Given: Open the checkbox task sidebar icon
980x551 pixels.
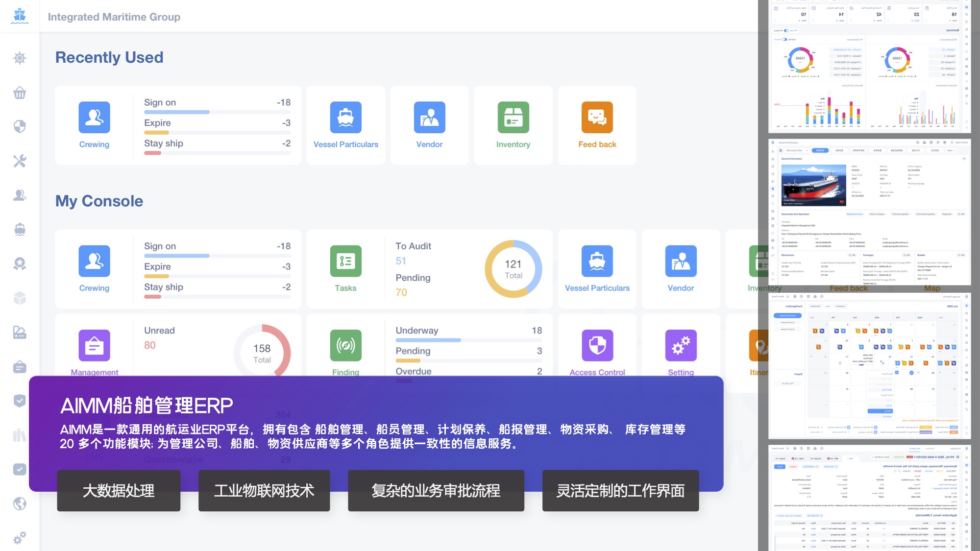Looking at the screenshot, I should (20, 470).
